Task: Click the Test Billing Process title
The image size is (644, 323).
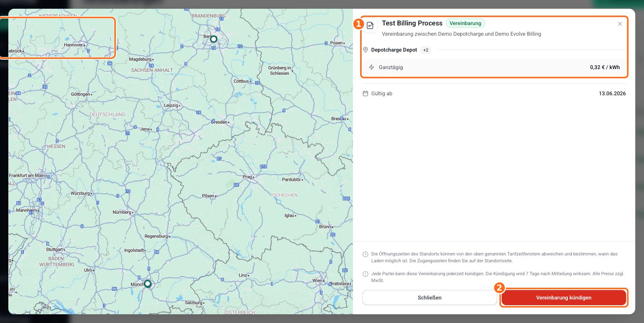Action: 412,23
